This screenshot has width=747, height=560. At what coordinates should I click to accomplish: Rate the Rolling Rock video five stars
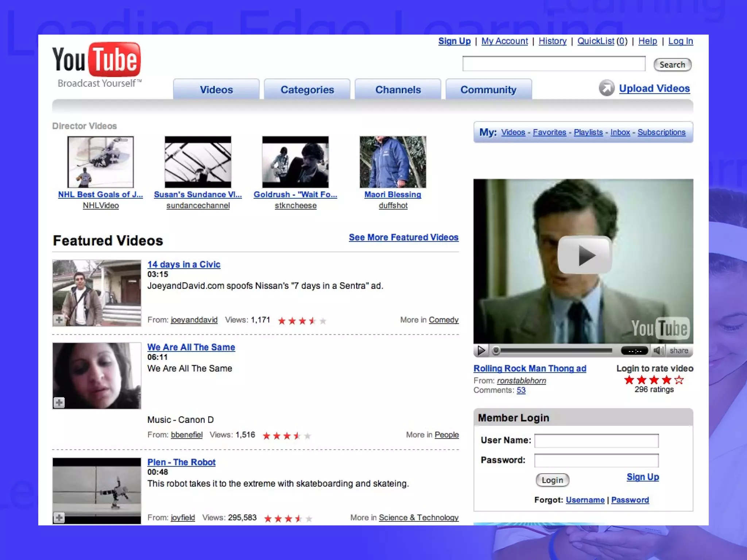coord(679,380)
